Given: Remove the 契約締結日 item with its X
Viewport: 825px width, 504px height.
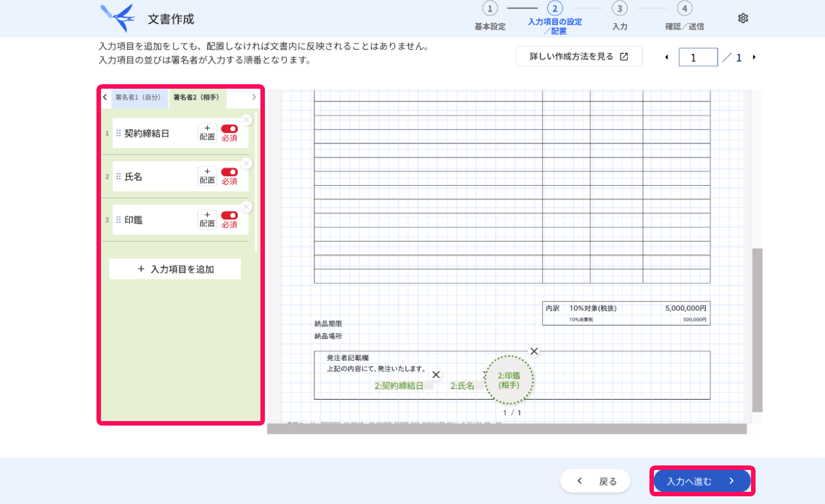Looking at the screenshot, I should pyautogui.click(x=246, y=120).
